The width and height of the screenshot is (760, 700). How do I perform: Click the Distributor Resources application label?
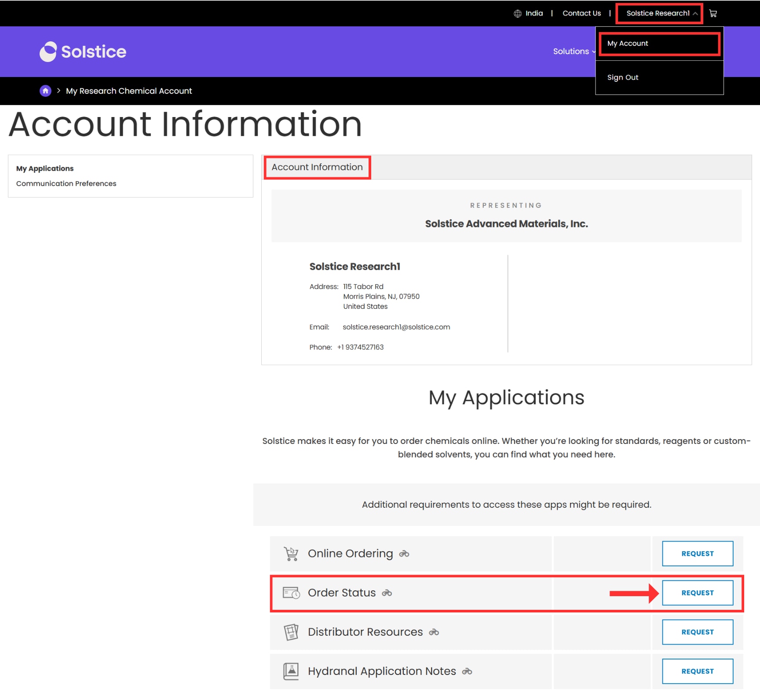click(365, 632)
